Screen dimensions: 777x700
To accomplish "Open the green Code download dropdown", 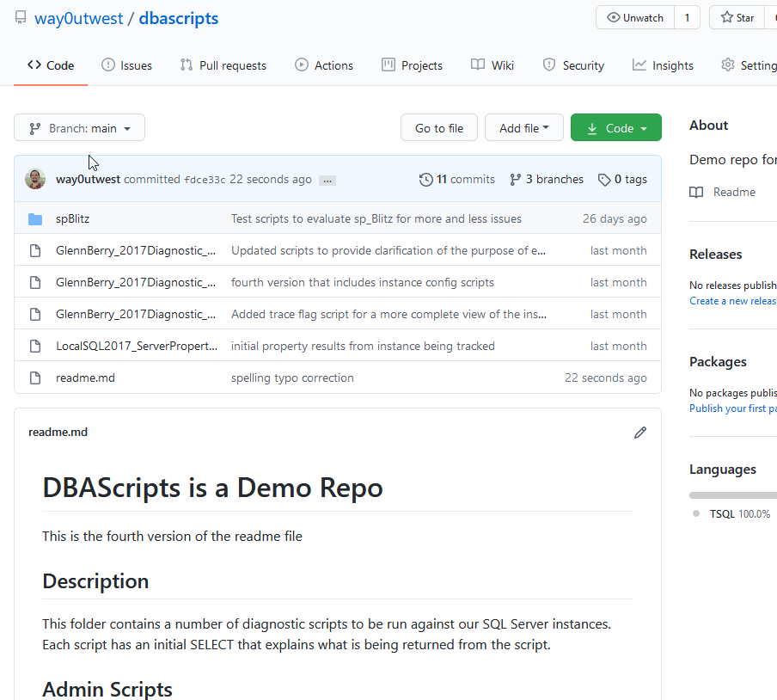I will (x=616, y=128).
